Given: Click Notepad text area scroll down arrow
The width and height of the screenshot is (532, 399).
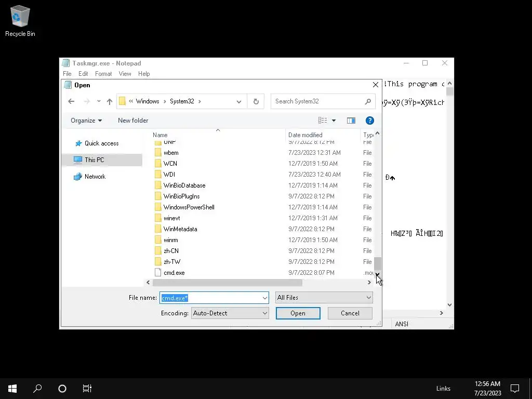Looking at the screenshot, I should (x=449, y=304).
